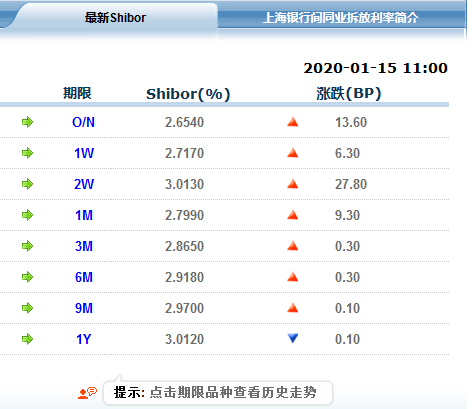Click the red up triangle for 9M

[x=293, y=308]
